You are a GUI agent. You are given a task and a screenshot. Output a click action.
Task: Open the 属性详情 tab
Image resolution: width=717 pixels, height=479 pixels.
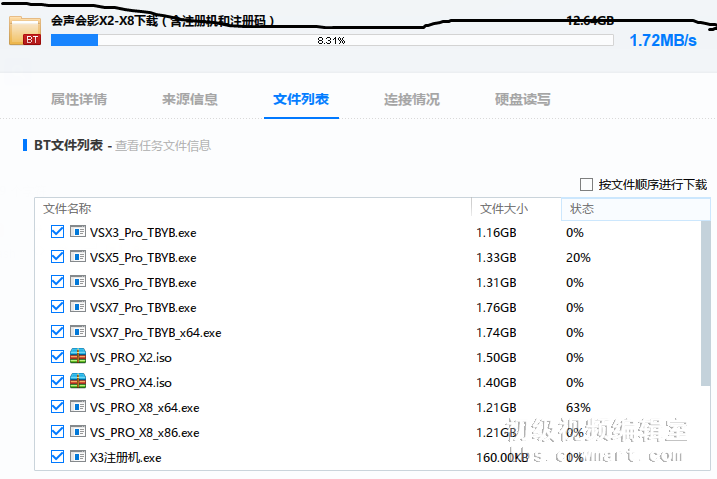79,99
